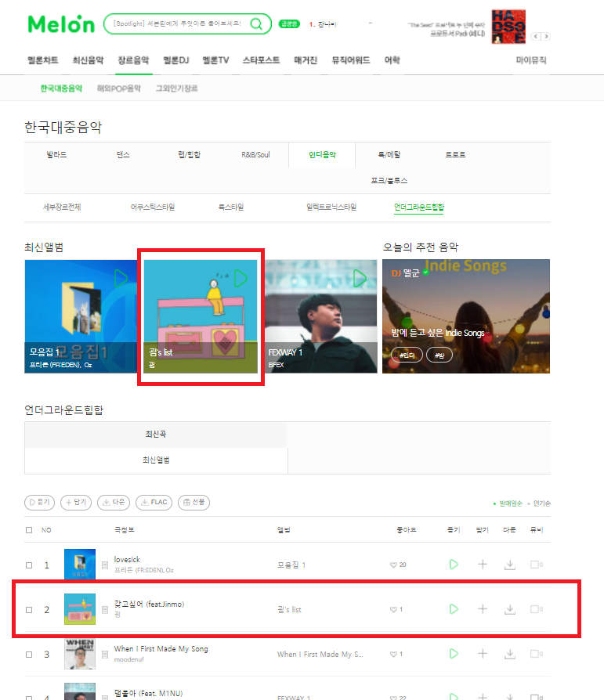The height and width of the screenshot is (700, 604).
Task: Click the 선물 gift button
Action: pos(193,502)
